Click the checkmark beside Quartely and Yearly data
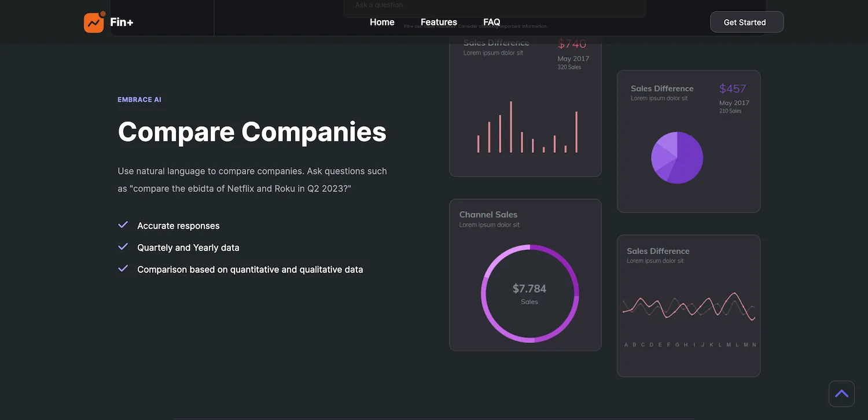Image resolution: width=868 pixels, height=420 pixels. (x=123, y=247)
